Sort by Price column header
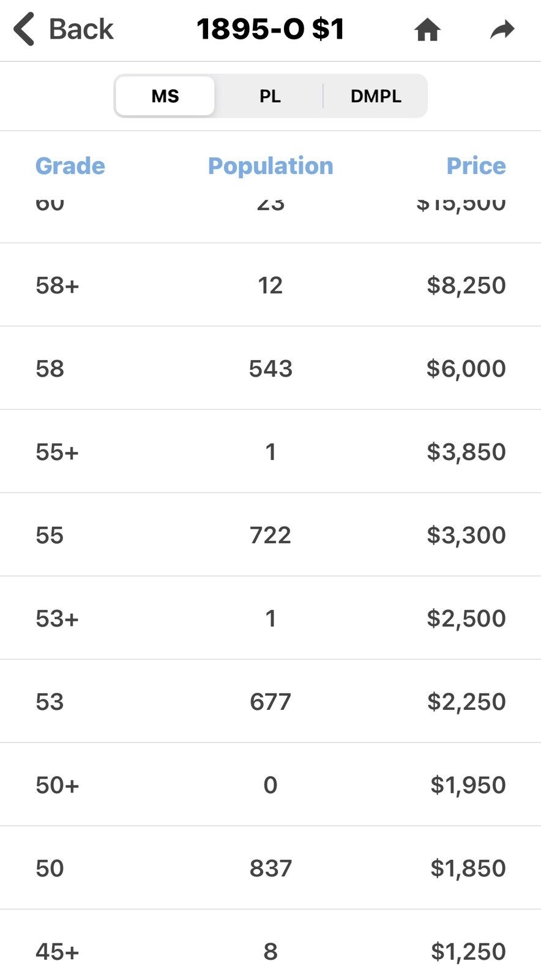 tap(476, 166)
